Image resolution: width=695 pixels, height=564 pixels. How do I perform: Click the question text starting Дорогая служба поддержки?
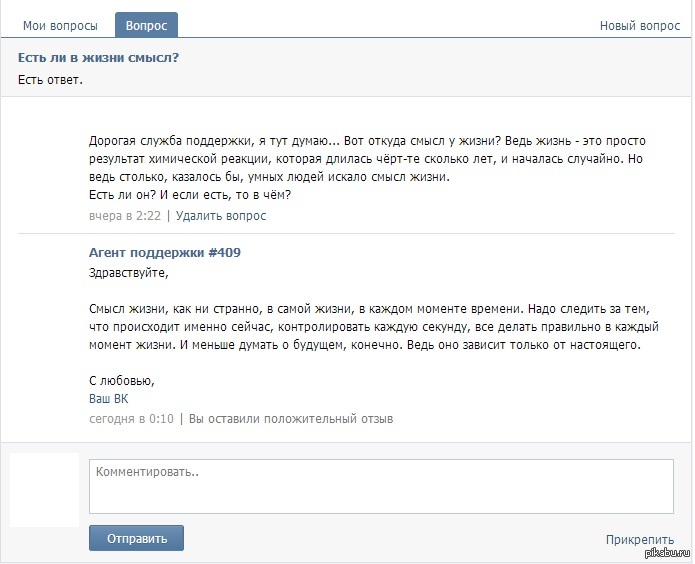370,168
